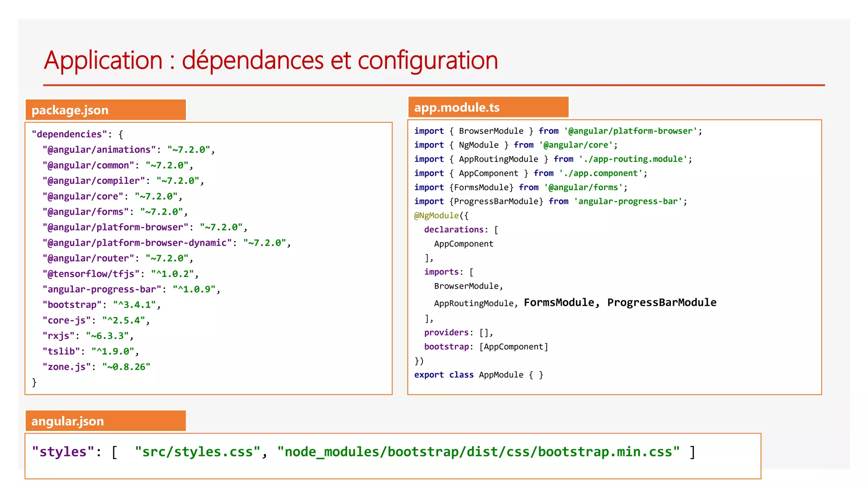Click the "src/styles.css" string
Image resolution: width=868 pixels, height=488 pixels.
coord(197,452)
